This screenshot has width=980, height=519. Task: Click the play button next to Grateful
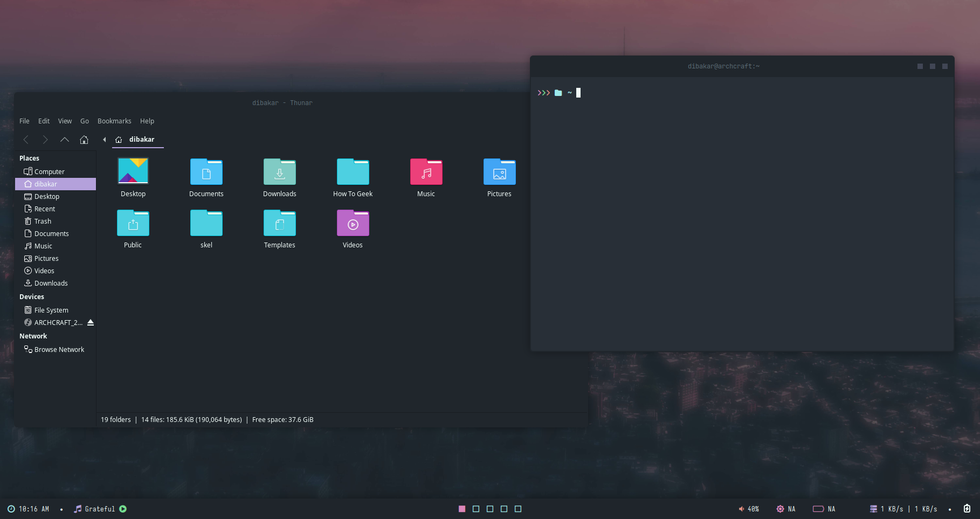pos(123,509)
